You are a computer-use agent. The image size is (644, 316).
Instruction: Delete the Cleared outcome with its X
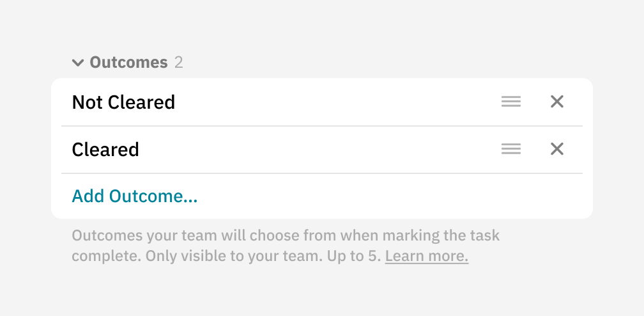[557, 149]
